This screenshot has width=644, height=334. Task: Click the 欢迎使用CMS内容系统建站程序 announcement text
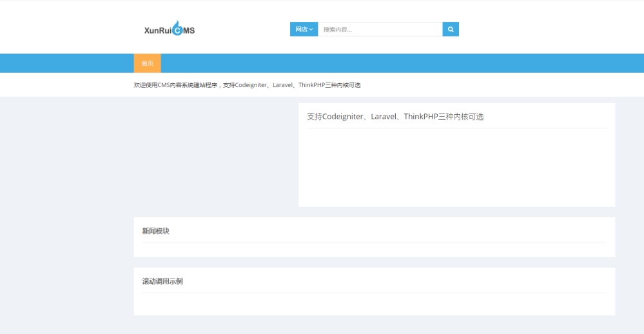click(x=248, y=85)
